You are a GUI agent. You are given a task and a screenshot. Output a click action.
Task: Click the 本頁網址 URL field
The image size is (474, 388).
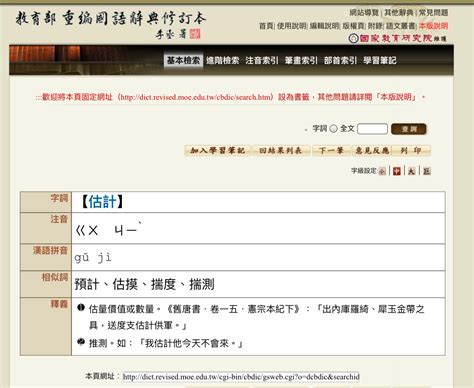[x=241, y=377]
